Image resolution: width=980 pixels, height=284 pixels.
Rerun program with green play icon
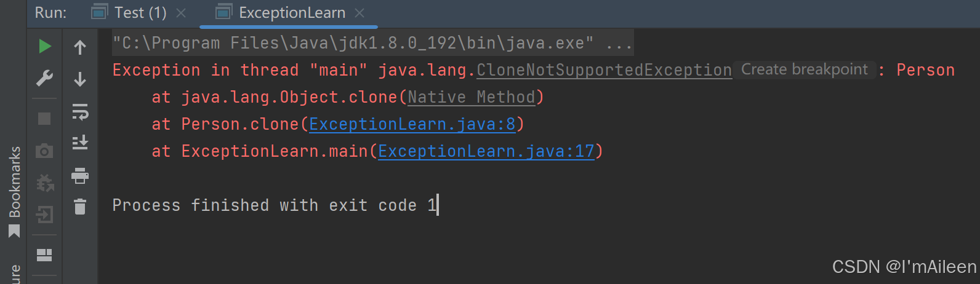click(44, 47)
